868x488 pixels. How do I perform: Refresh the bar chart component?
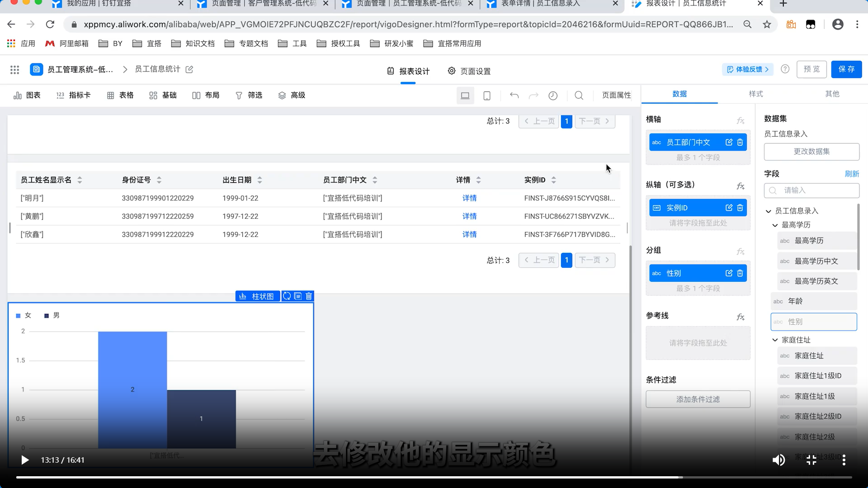(287, 296)
